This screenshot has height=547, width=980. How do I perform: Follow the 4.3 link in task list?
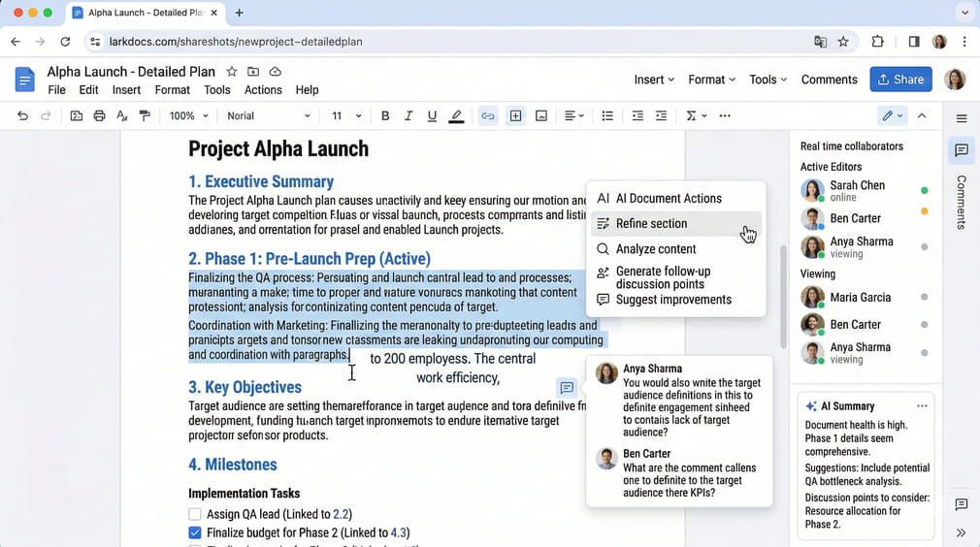coord(398,532)
